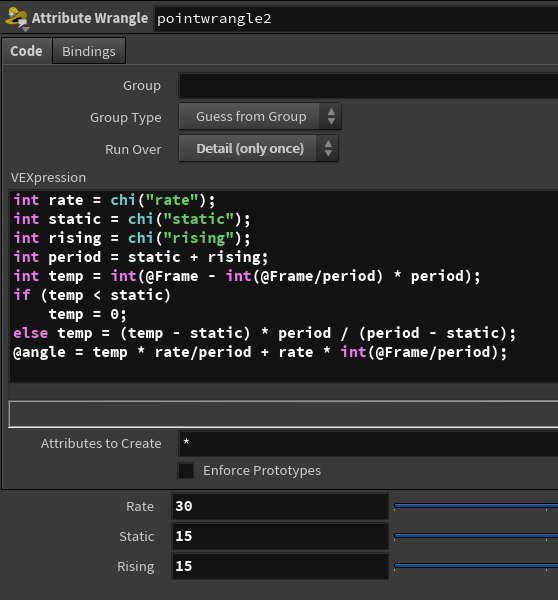
Task: Click inside the VEXpression code editor
Action: click(283, 285)
